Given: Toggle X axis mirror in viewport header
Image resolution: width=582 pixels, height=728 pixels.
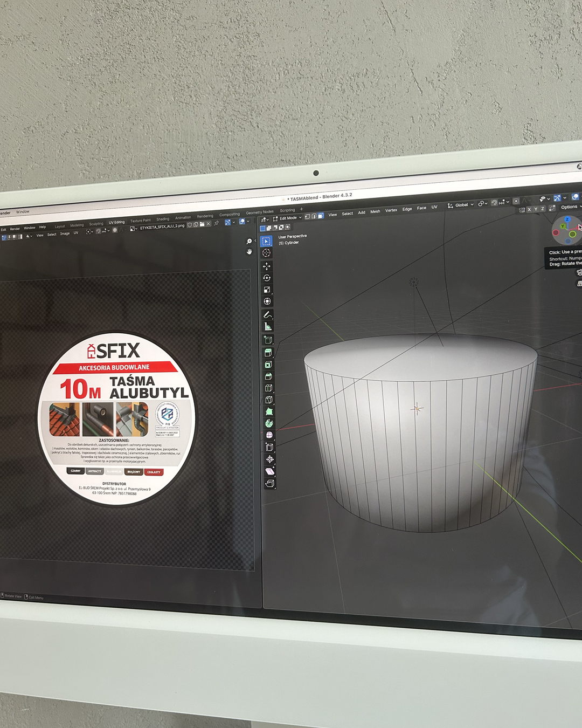Looking at the screenshot, I should (x=529, y=209).
